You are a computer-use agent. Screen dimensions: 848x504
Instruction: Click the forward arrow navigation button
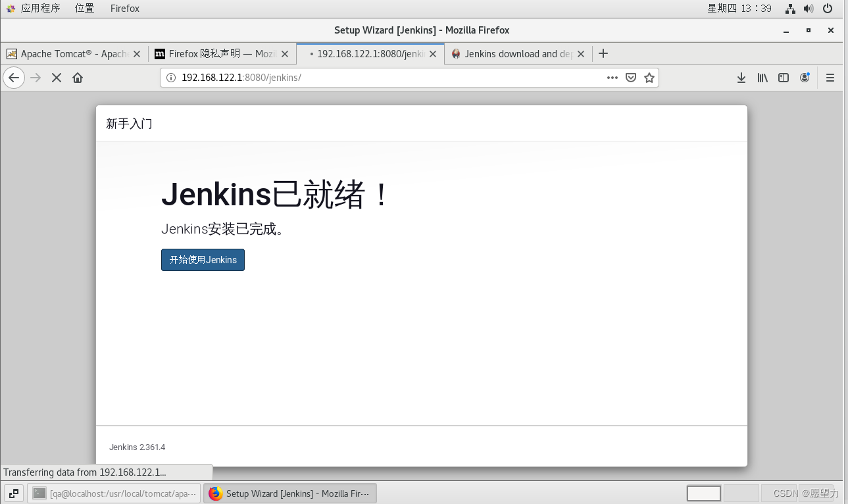pos(36,78)
